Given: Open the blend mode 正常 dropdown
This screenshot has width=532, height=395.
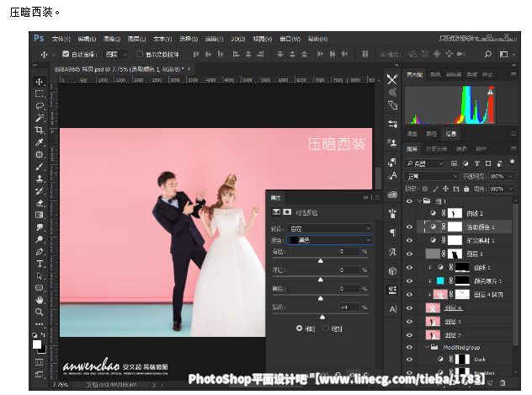Looking at the screenshot, I should pyautogui.click(x=432, y=176).
